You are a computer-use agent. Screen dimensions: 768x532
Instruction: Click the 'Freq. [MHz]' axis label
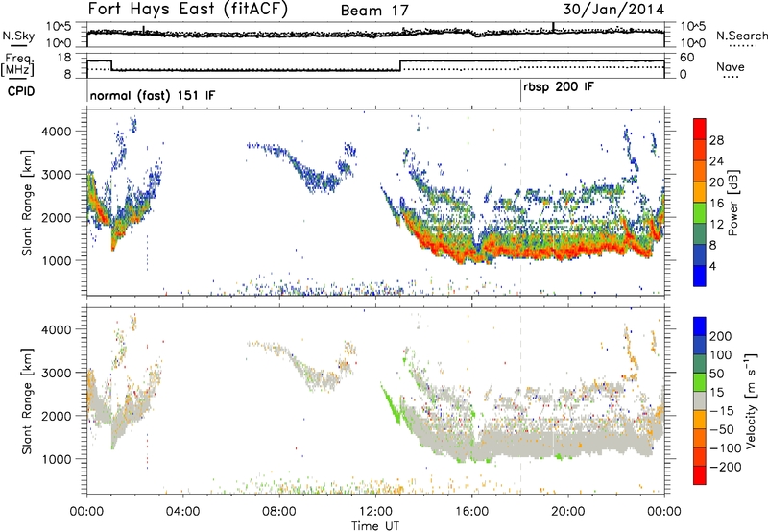pyautogui.click(x=17, y=64)
